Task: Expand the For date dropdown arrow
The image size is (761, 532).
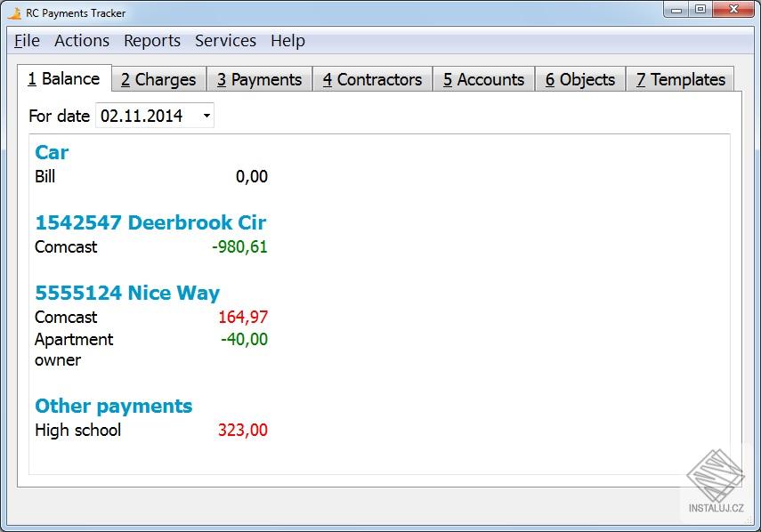Action: [x=206, y=116]
